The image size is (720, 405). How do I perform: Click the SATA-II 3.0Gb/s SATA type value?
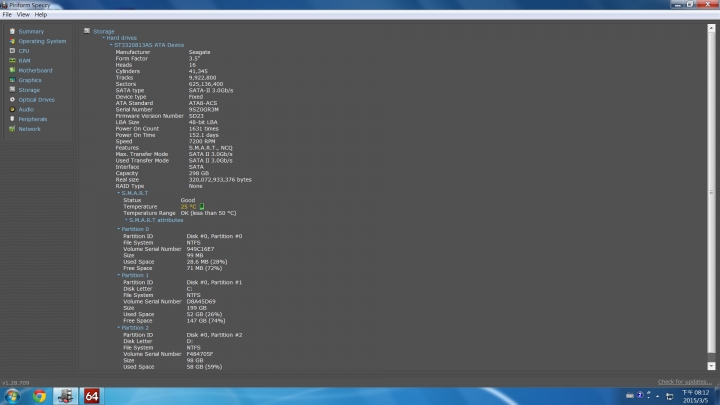tap(211, 90)
